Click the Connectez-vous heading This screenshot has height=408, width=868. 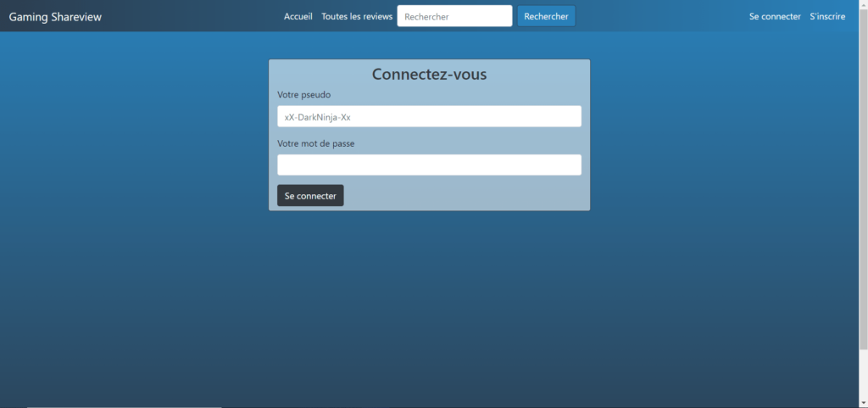pos(429,74)
